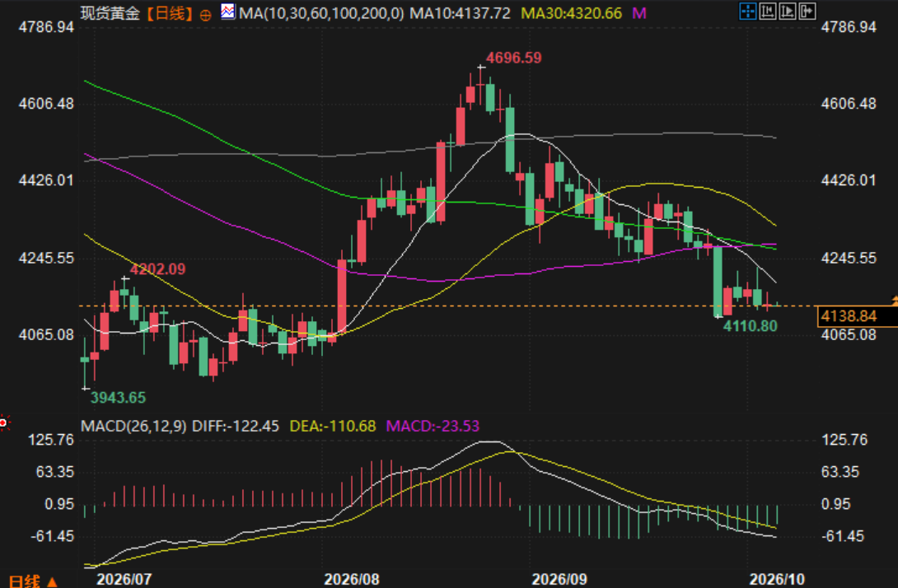The image size is (898, 588).
Task: Click the 4696.59 high price marker
Action: coord(513,58)
